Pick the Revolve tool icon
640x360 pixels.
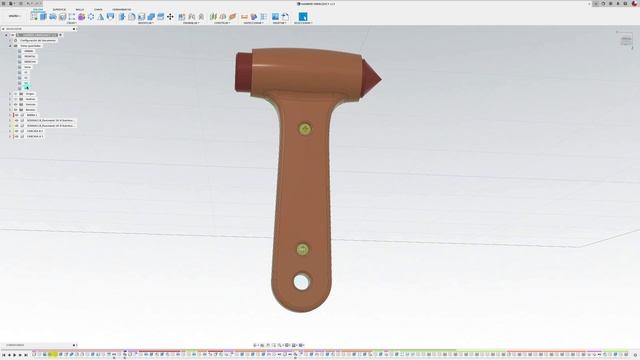[x=53, y=17]
